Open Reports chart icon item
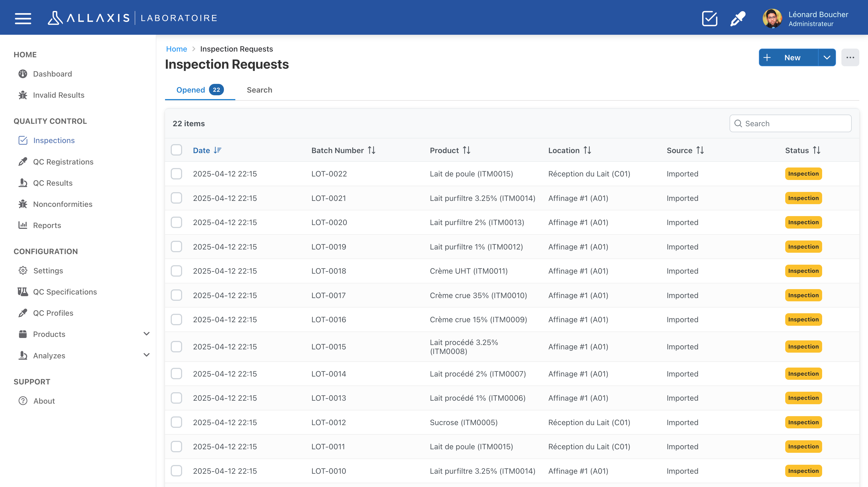The image size is (868, 487). tap(47, 225)
